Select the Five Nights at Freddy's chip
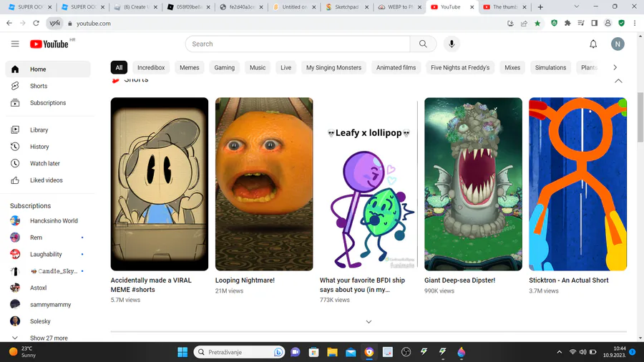This screenshot has width=644, height=362. click(x=460, y=68)
